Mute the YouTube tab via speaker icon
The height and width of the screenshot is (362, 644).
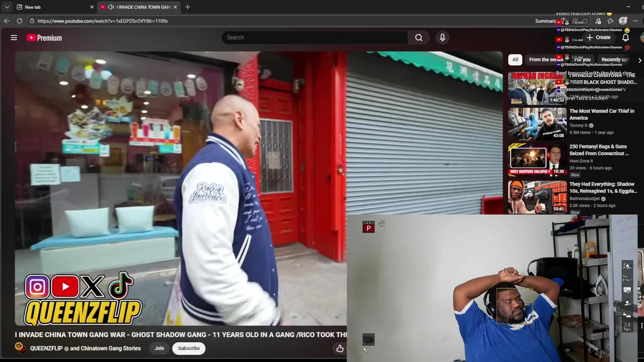pos(110,7)
